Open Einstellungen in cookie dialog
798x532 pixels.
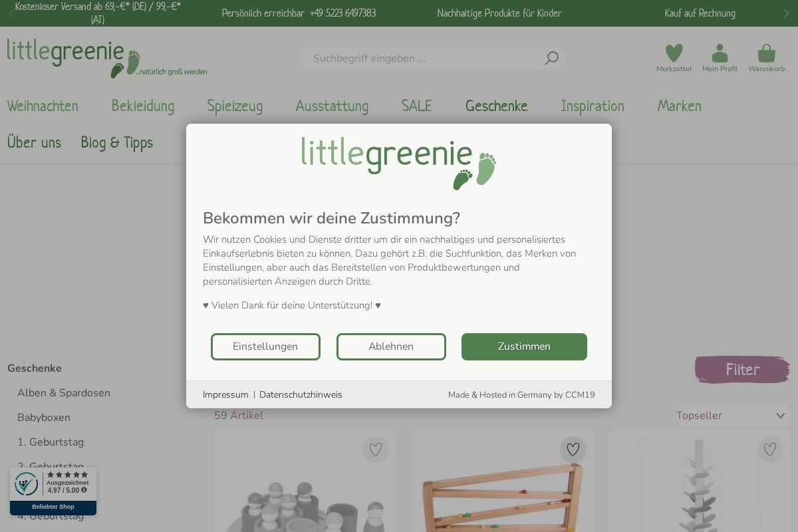[265, 346]
